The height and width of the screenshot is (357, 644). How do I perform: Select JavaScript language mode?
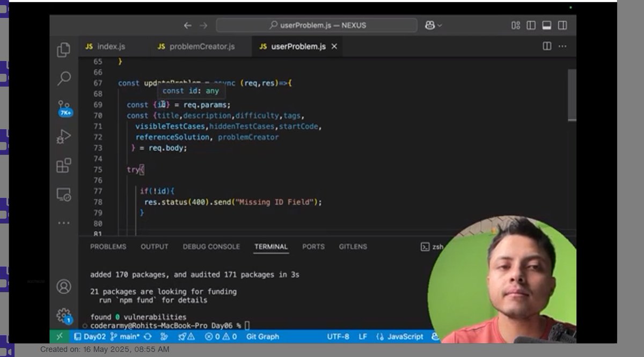point(400,337)
